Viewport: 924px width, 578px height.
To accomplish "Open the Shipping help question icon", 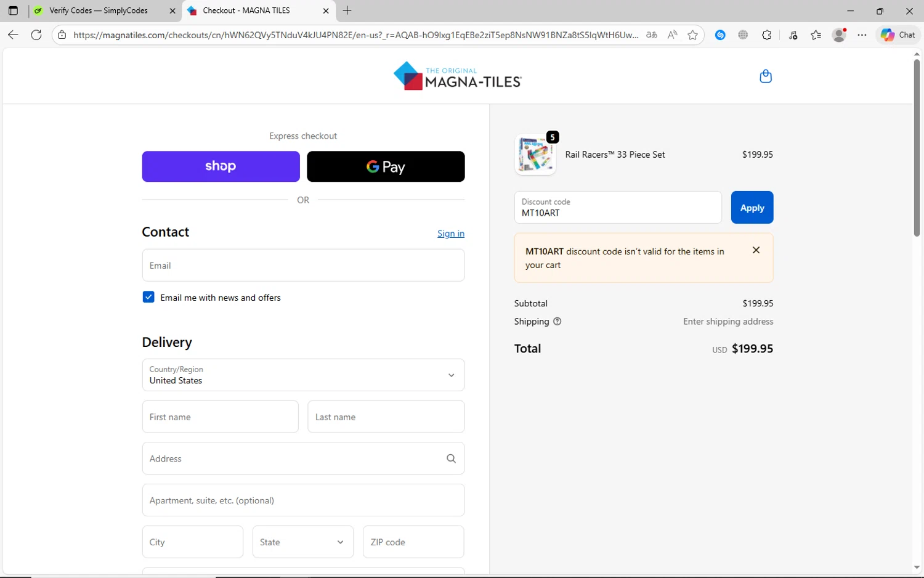I will 557,322.
